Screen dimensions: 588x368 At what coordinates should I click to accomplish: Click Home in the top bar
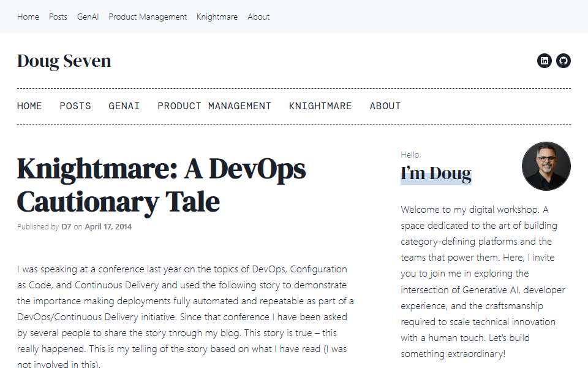28,17
